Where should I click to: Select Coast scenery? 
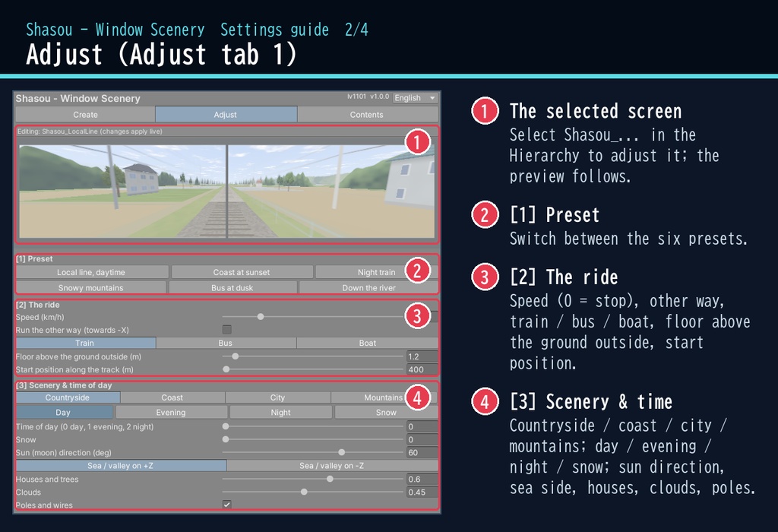coord(172,397)
